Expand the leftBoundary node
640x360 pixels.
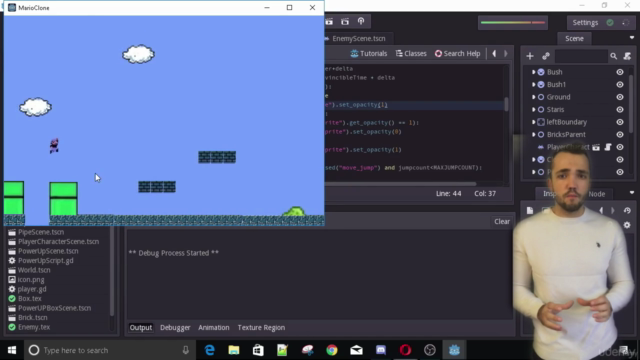[533, 122]
